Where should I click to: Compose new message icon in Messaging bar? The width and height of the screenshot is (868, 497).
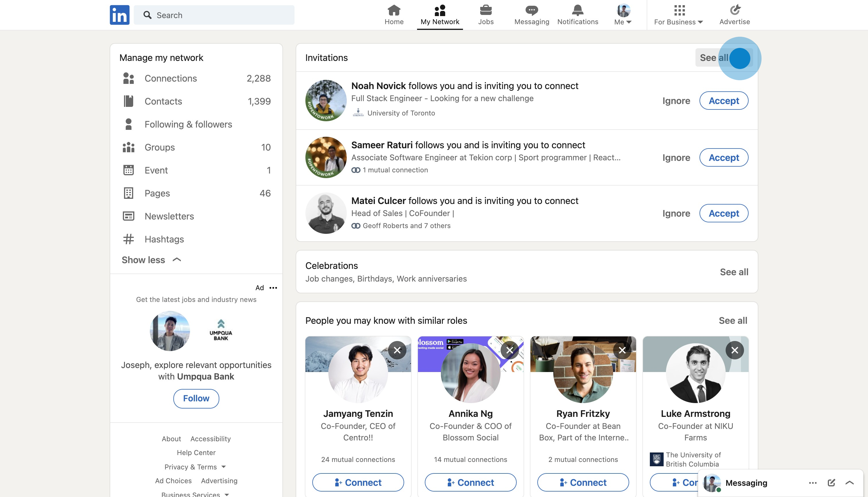pos(831,482)
